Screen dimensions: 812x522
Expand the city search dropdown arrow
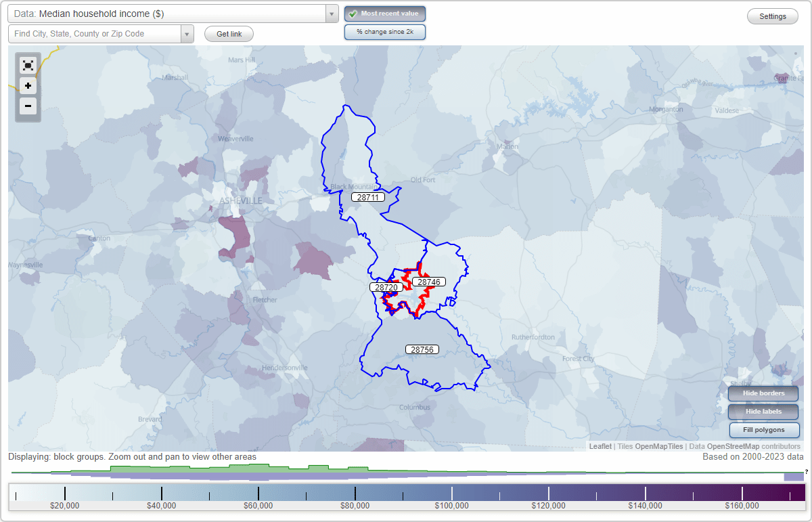point(187,34)
